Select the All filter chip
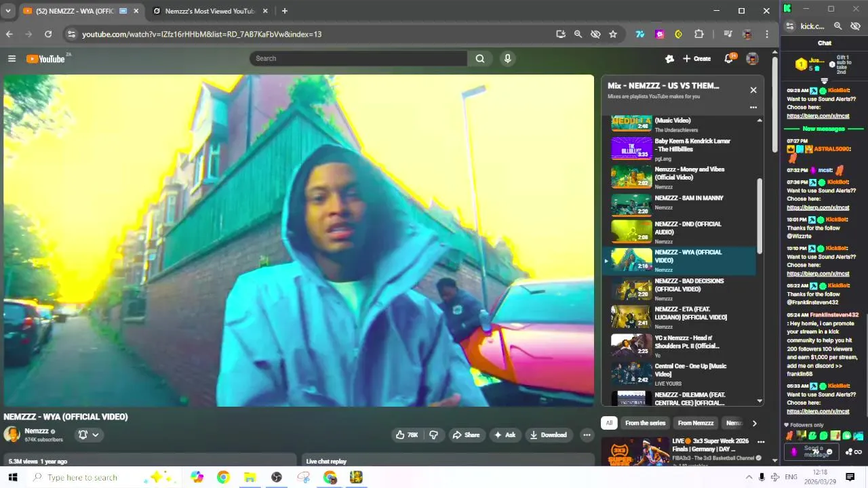868x488 pixels. pos(609,423)
